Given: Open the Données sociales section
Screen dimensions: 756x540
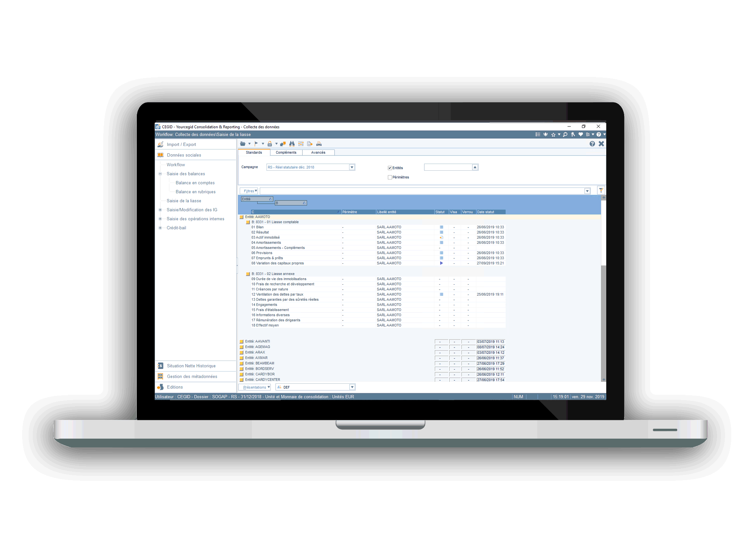Looking at the screenshot, I should coord(184,155).
